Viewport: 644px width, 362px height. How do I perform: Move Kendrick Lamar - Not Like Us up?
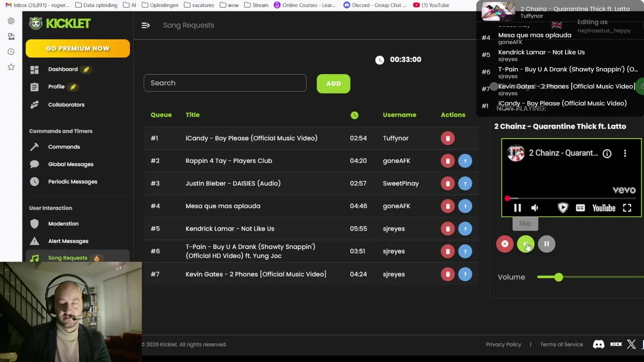(465, 229)
